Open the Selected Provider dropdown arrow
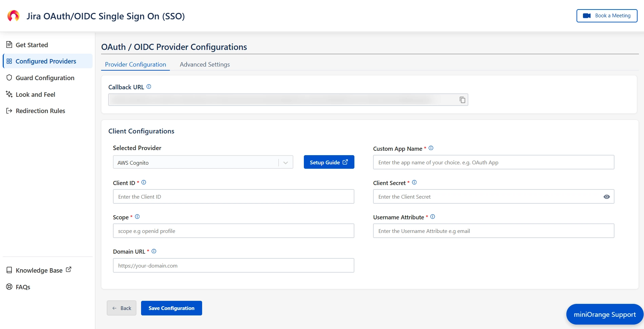 (286, 163)
